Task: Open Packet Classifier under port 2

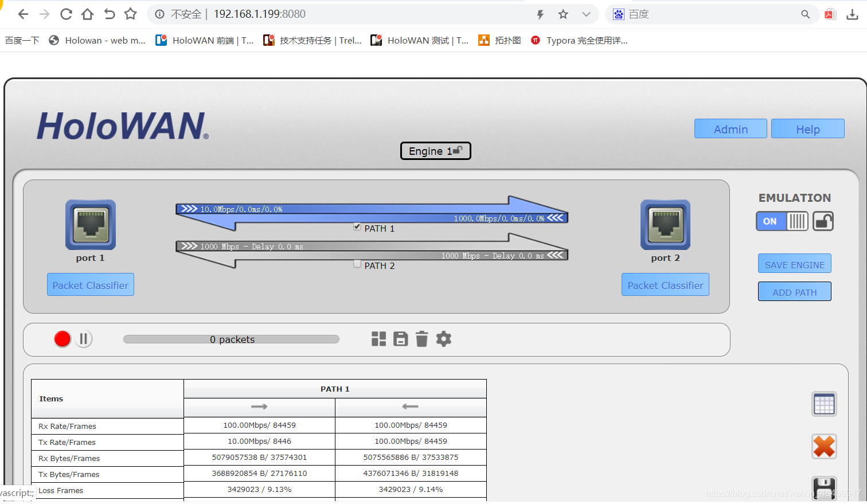Action: pyautogui.click(x=665, y=285)
